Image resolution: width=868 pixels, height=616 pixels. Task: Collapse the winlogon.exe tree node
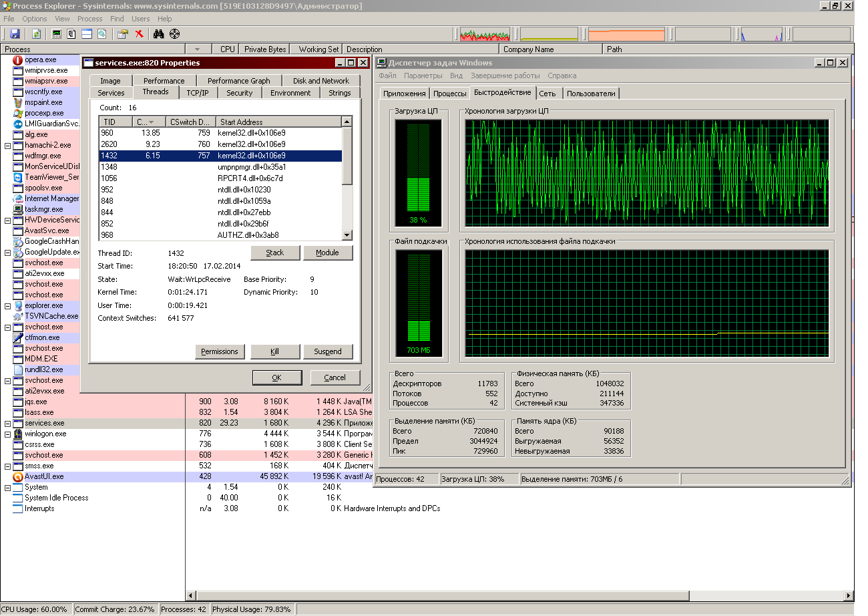click(x=8, y=434)
